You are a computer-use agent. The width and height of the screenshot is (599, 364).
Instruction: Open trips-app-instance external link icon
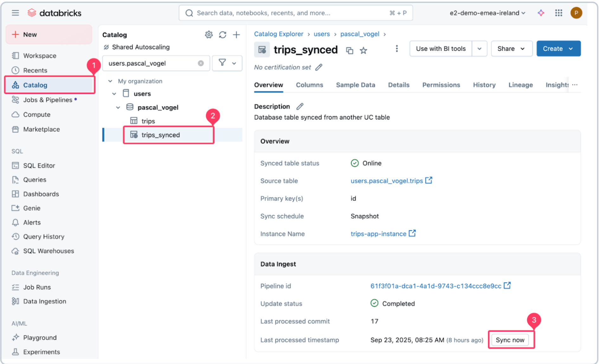[412, 233]
